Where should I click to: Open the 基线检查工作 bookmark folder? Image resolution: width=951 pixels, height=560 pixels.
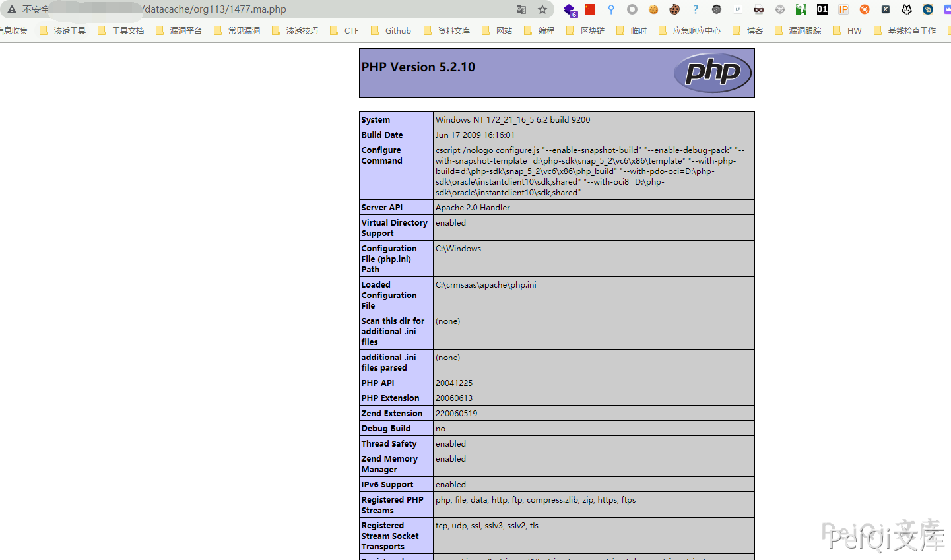pos(905,30)
